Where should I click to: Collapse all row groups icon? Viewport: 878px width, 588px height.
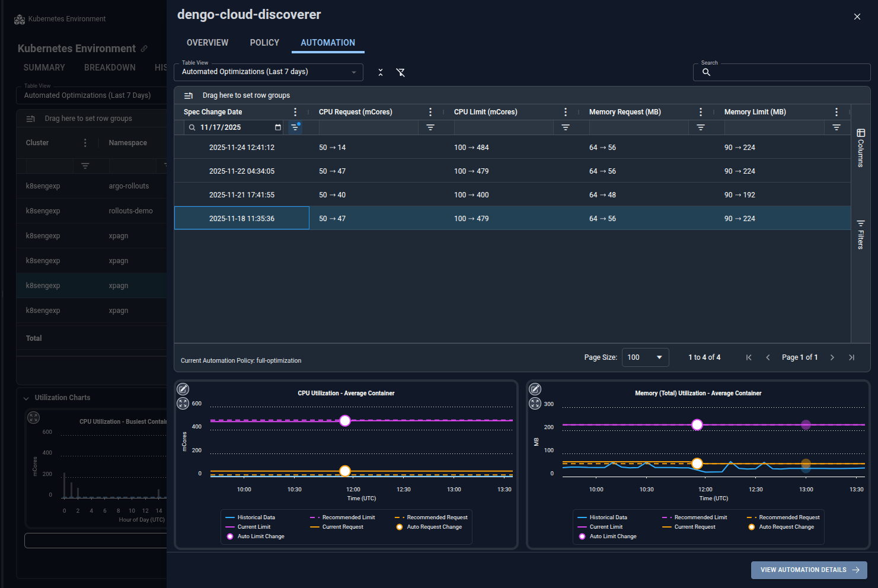click(381, 72)
